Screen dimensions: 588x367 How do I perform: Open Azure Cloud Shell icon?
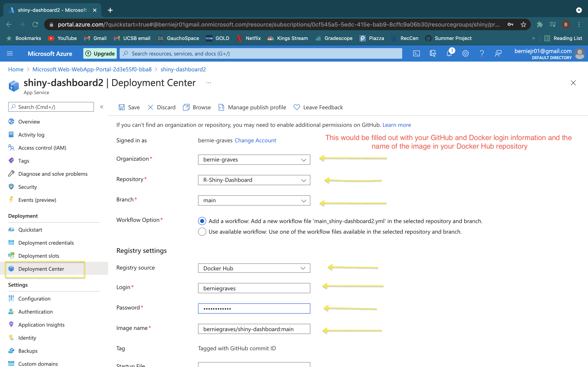click(416, 53)
